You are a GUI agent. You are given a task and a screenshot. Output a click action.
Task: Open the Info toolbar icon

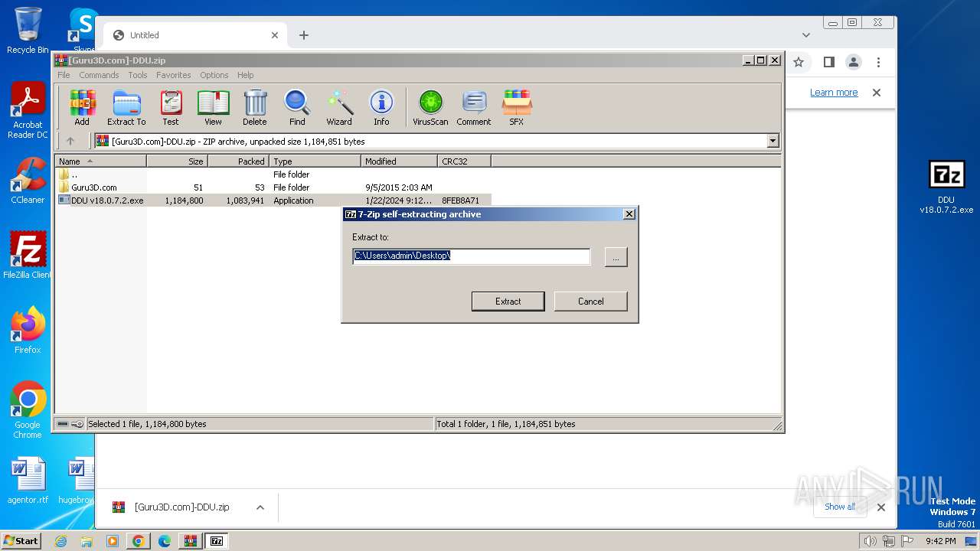click(381, 107)
